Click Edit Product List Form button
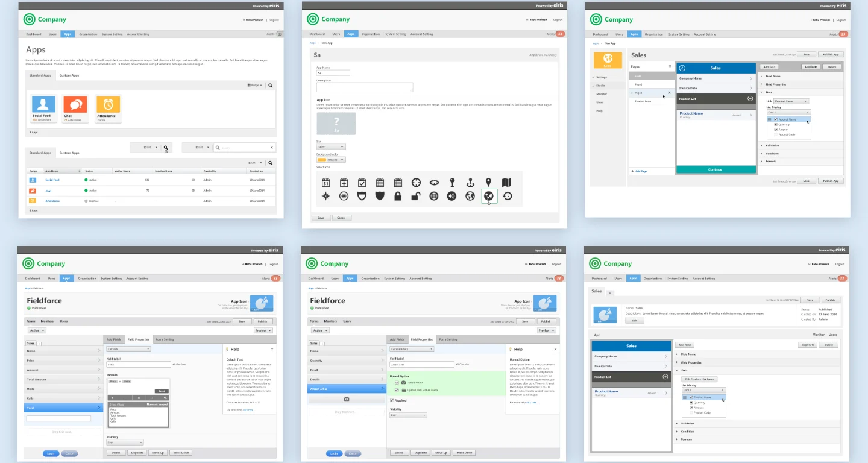 click(700, 379)
